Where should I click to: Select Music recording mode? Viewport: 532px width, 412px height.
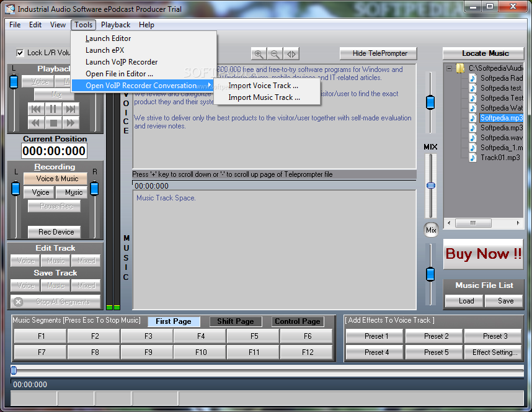tap(71, 192)
